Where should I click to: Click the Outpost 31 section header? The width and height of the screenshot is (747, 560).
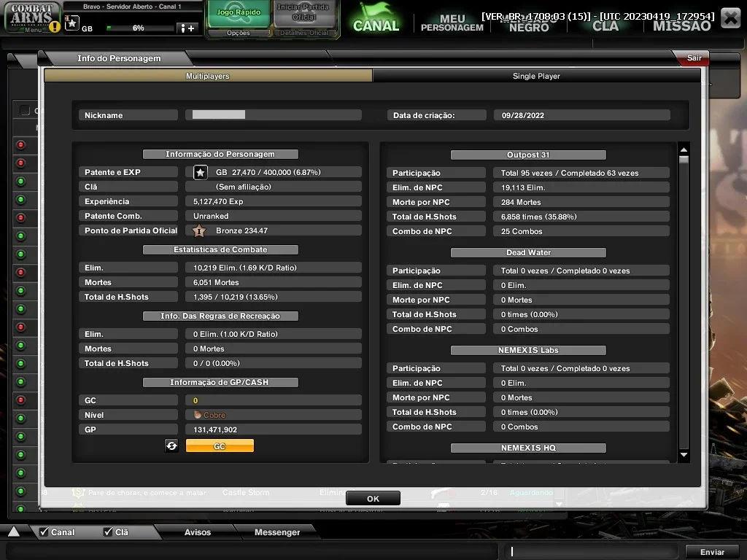click(x=528, y=155)
